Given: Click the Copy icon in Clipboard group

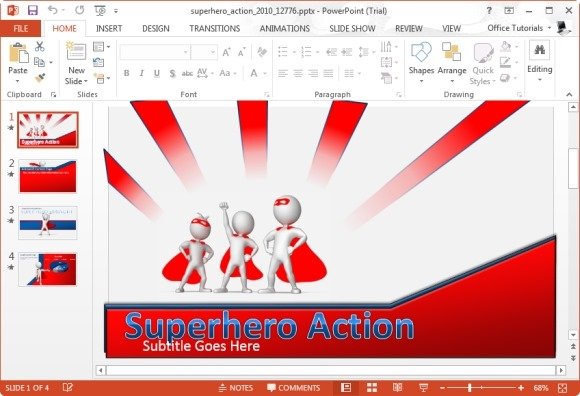Looking at the screenshot, I should coord(39,62).
